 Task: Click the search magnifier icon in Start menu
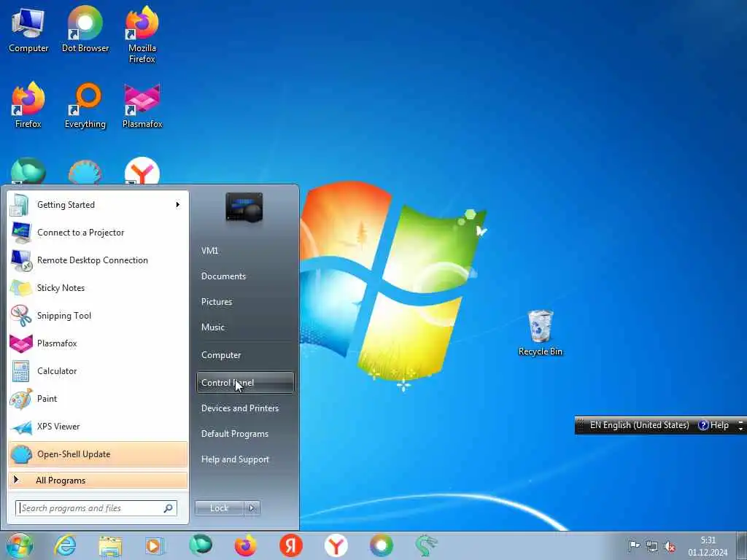(x=169, y=508)
